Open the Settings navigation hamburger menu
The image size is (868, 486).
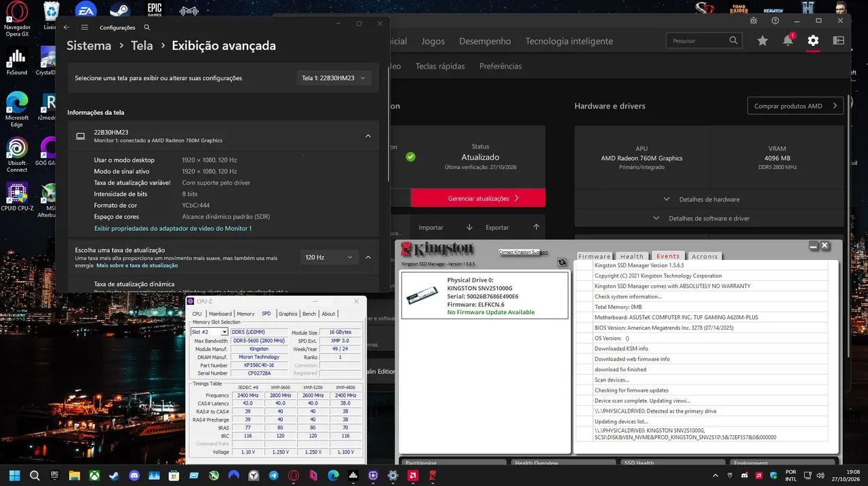click(85, 28)
